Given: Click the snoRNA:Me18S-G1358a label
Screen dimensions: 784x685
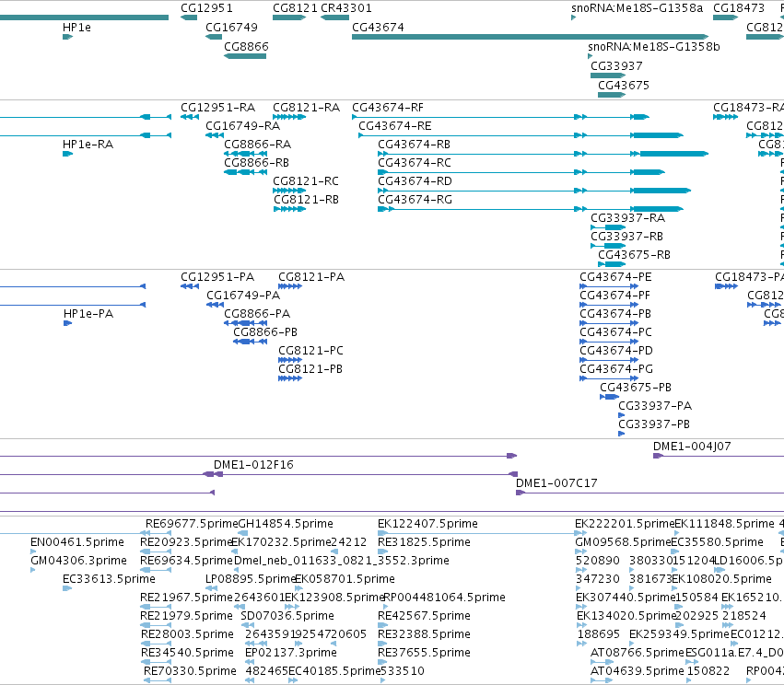Looking at the screenshot, I should (x=637, y=8).
